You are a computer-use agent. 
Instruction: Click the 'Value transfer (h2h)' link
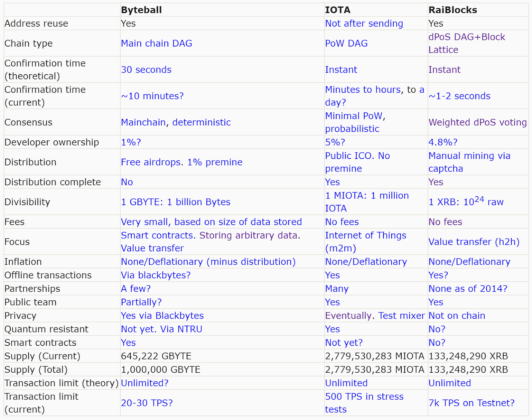474,242
